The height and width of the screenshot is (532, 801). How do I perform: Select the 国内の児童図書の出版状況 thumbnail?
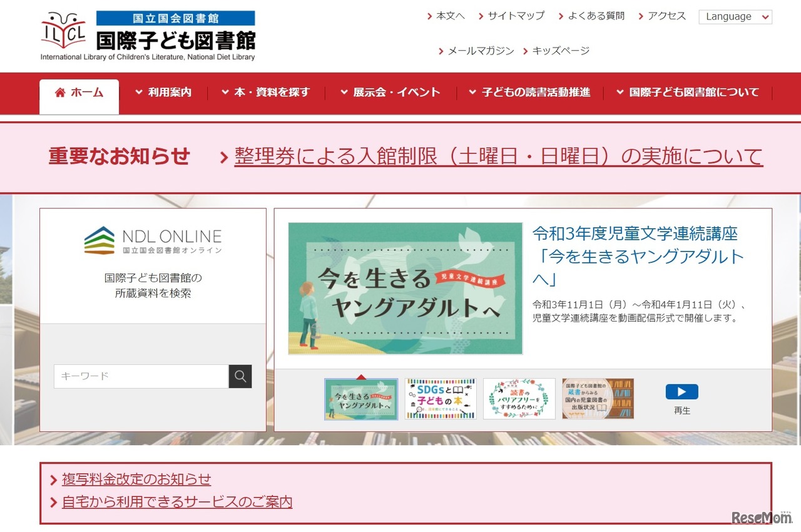click(598, 399)
